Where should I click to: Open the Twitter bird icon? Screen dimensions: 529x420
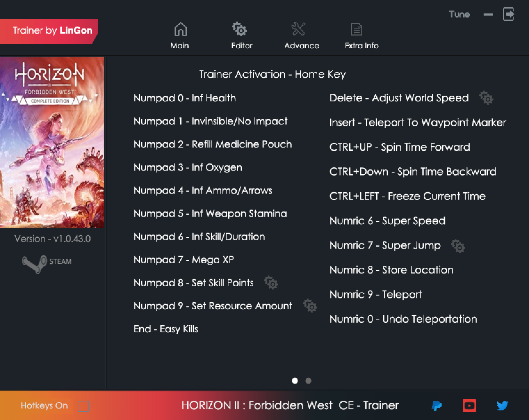pyautogui.click(x=502, y=406)
